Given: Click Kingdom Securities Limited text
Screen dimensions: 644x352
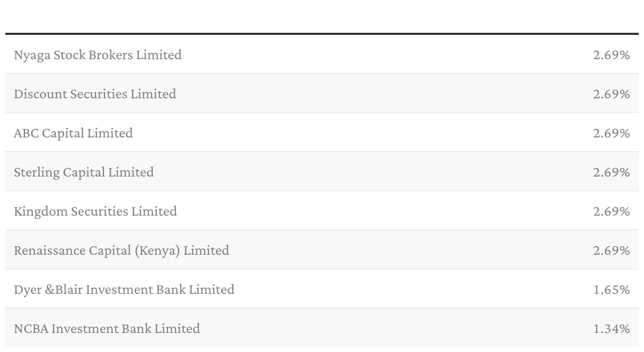Looking at the screenshot, I should click(x=96, y=211).
